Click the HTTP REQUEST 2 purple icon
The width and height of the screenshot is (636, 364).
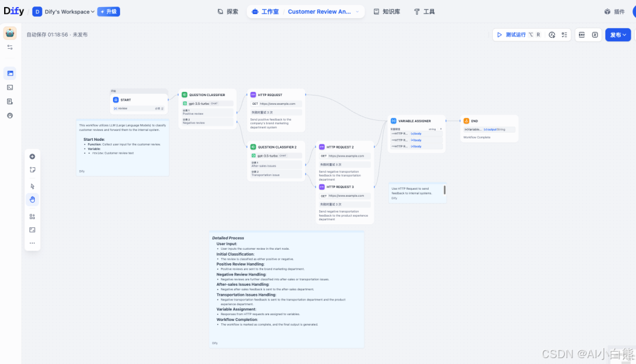click(322, 147)
